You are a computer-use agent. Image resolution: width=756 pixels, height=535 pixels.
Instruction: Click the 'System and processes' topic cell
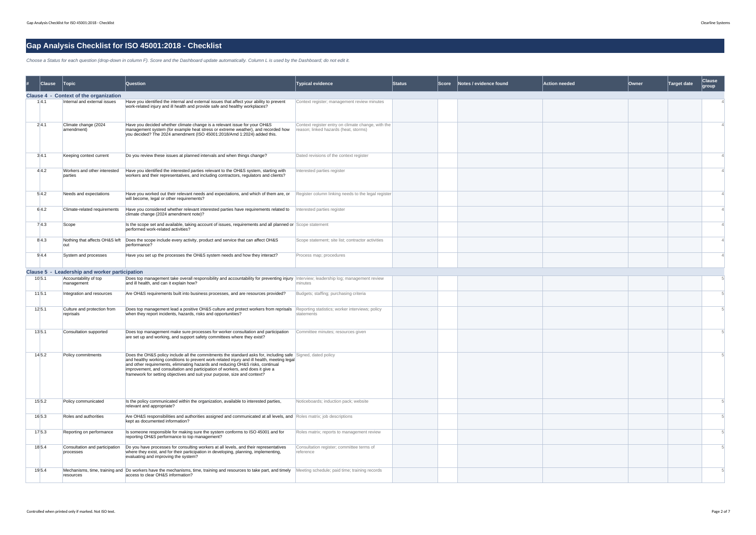click(94, 260)
